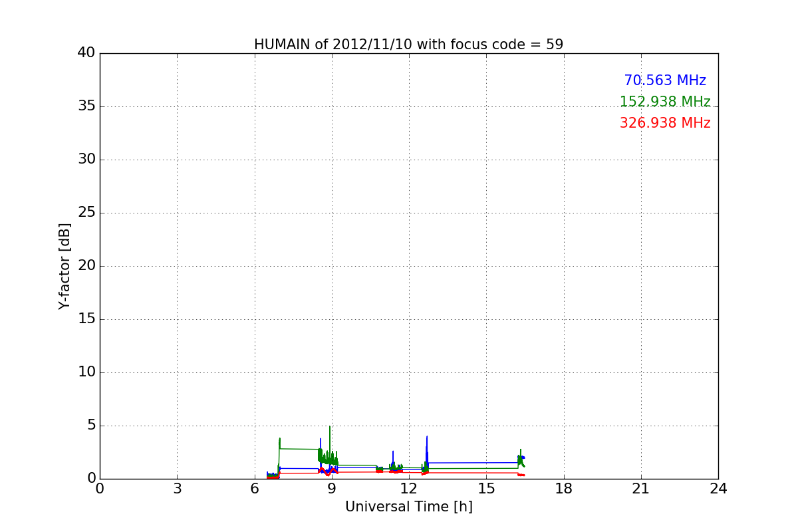
Task: Click y-axis tick label 25
Action: click(86, 213)
